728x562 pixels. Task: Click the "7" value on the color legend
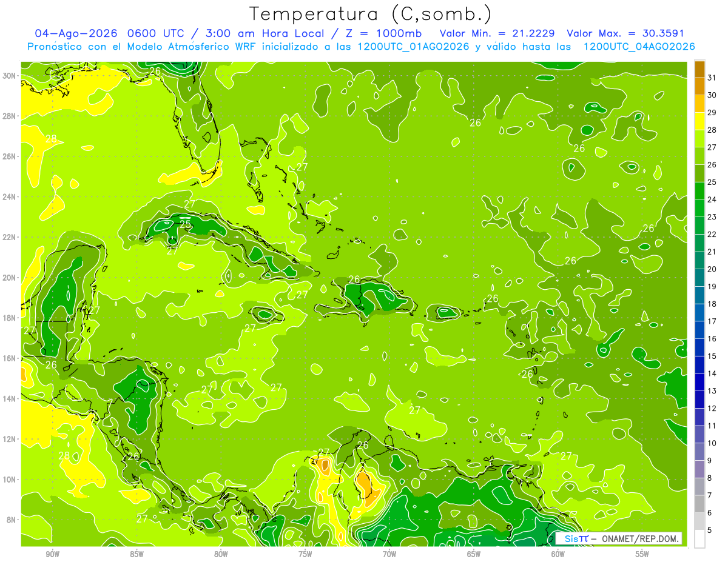710,495
